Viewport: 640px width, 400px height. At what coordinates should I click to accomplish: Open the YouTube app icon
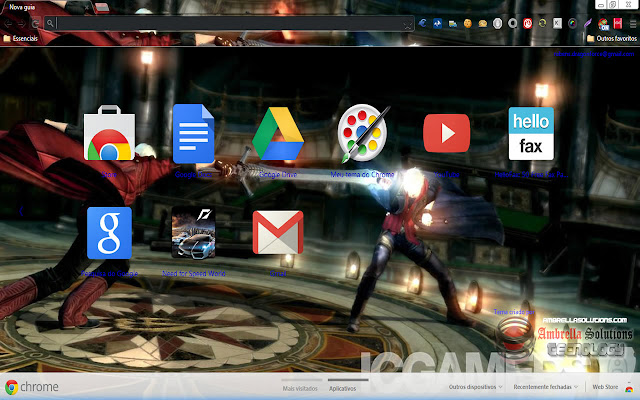click(447, 133)
